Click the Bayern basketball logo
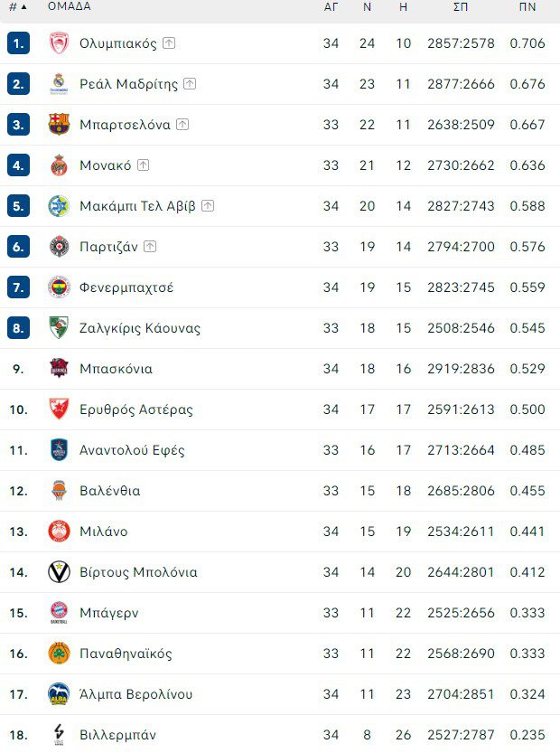 pos(59,613)
